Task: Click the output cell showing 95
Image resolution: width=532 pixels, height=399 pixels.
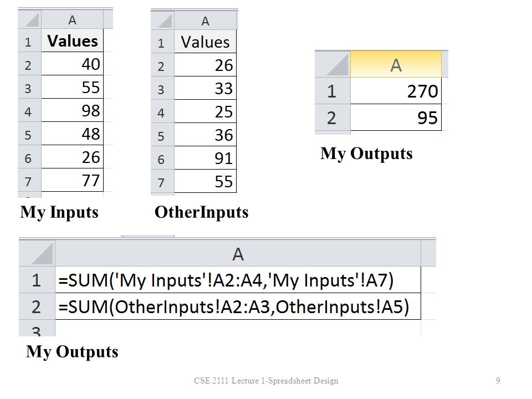Action: coord(396,117)
